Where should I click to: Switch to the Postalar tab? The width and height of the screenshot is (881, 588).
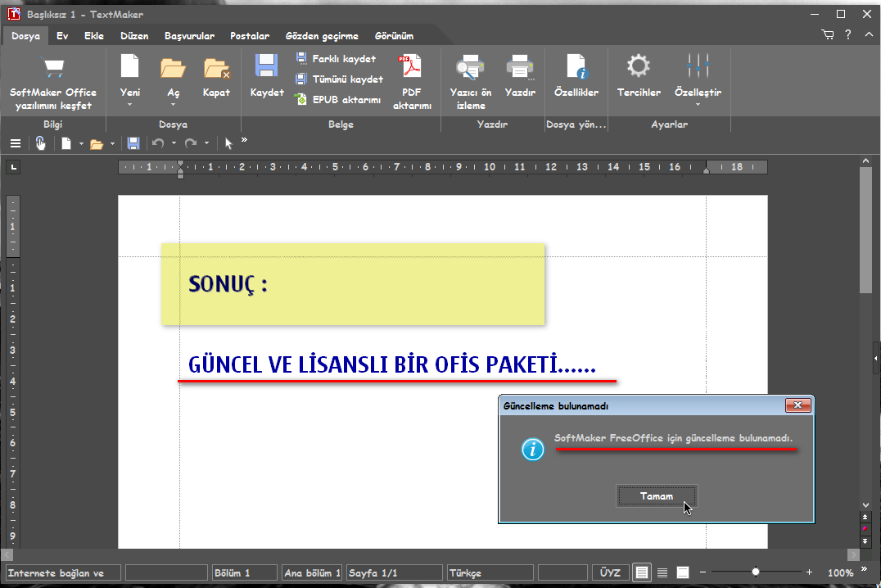pos(250,36)
